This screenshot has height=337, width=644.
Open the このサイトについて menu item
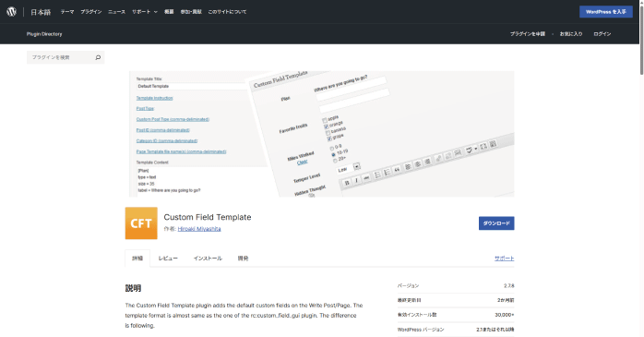point(227,12)
